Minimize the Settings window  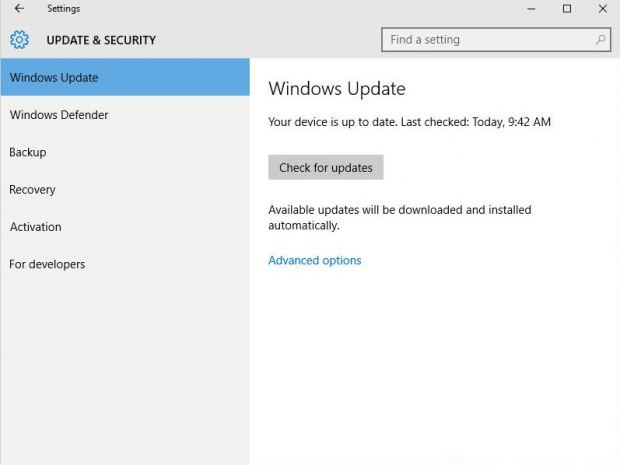[x=530, y=9]
